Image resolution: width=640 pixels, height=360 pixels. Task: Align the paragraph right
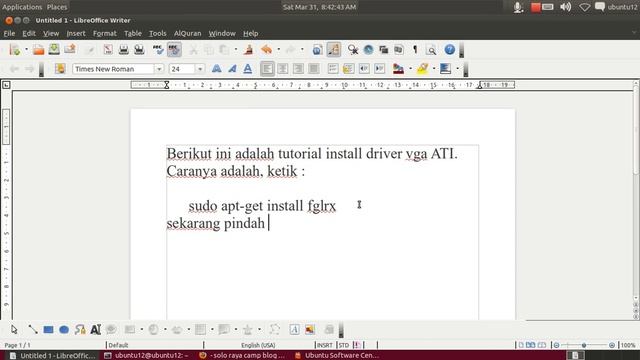[298, 69]
